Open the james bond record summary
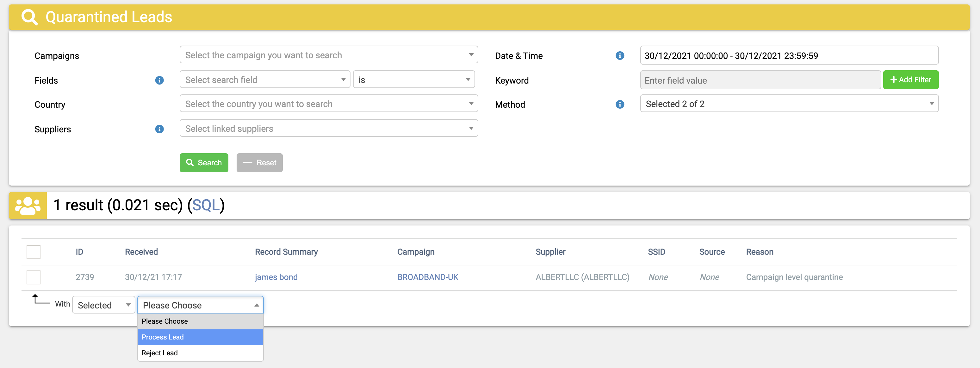 (x=276, y=277)
